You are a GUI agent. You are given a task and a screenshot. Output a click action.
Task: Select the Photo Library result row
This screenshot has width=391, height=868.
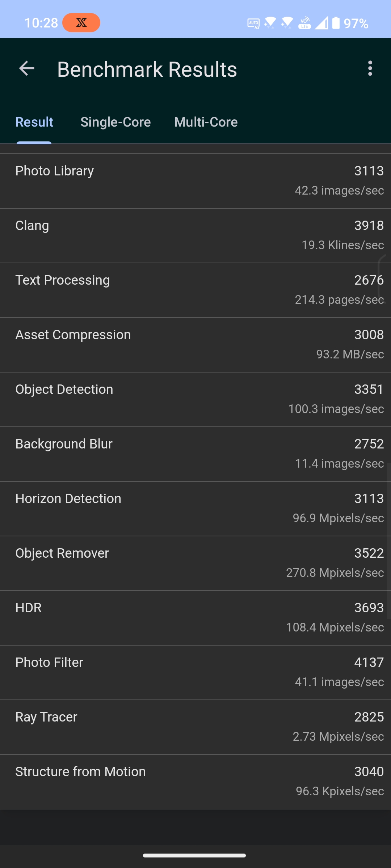[x=195, y=181]
